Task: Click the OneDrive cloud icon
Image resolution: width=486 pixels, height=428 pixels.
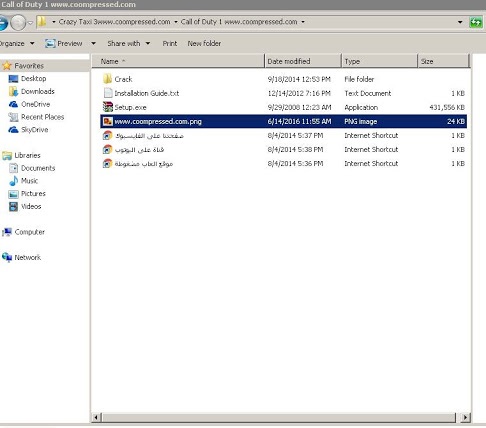Action: pyautogui.click(x=13, y=104)
